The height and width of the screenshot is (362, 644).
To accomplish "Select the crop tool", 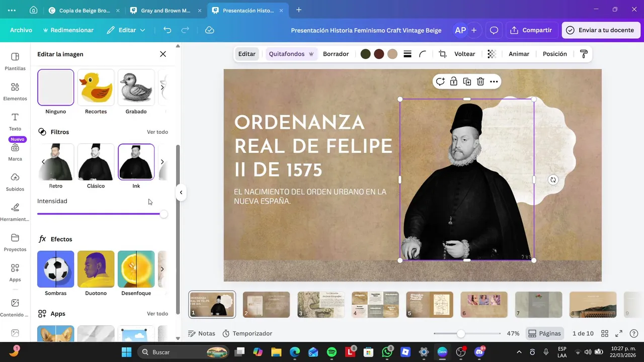I will [443, 54].
